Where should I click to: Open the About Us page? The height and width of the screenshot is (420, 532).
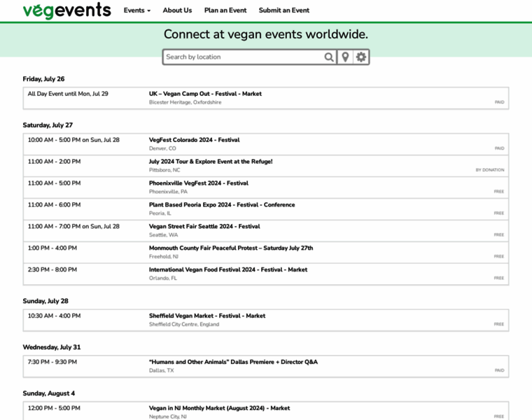tap(177, 10)
